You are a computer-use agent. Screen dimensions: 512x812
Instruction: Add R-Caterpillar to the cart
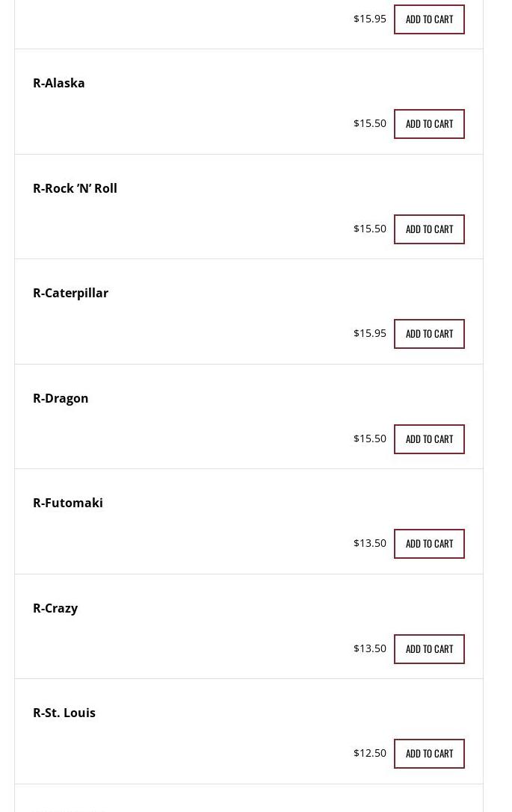(x=429, y=334)
